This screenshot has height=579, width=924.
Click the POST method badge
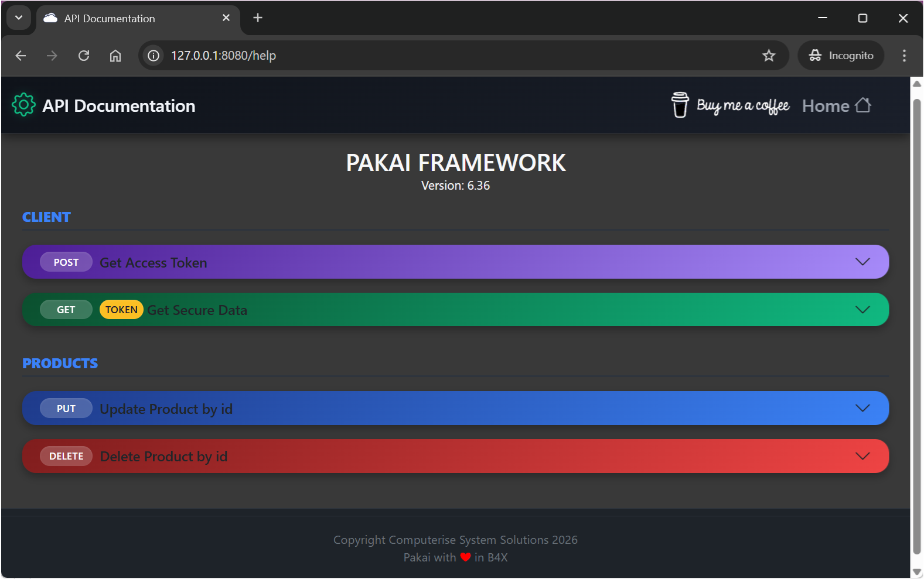pos(66,262)
